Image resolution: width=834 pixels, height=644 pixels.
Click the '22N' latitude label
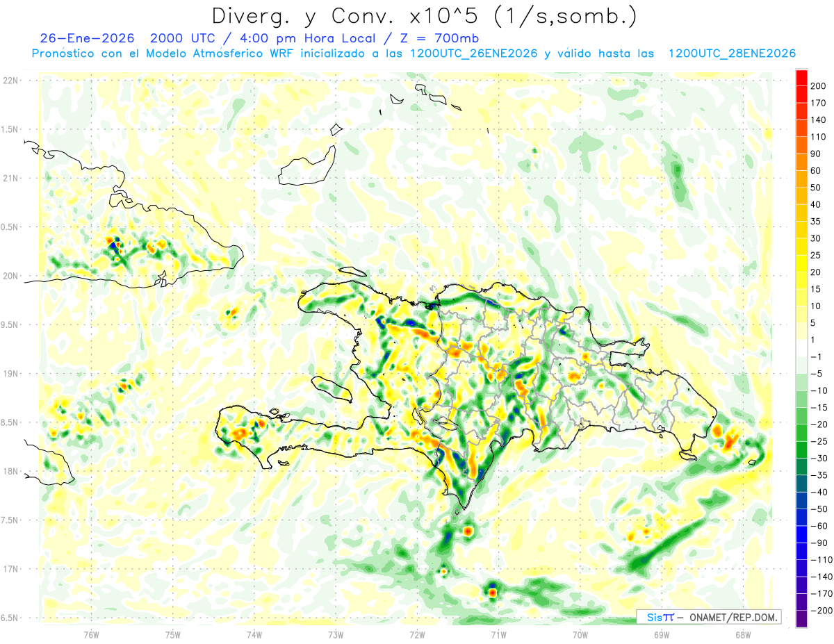[x=10, y=81]
